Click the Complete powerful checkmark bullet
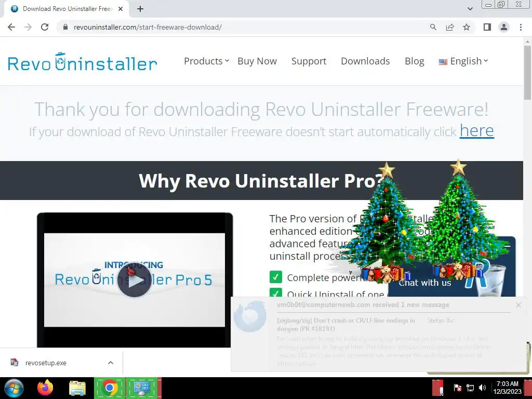 click(x=276, y=276)
